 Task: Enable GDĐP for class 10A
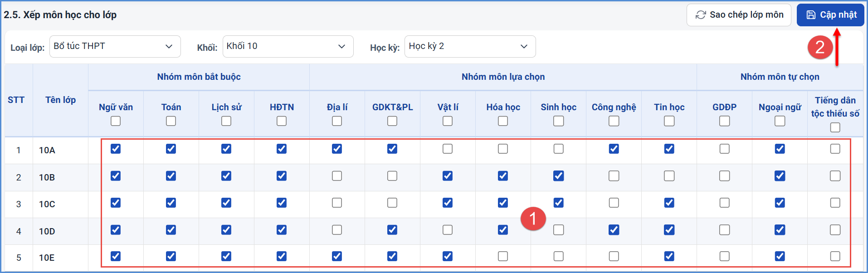point(725,149)
